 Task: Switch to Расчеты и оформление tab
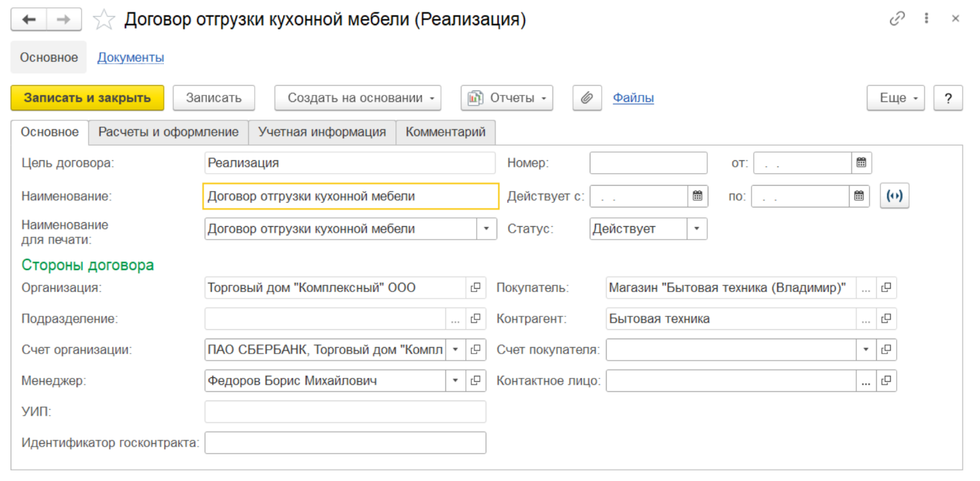pyautogui.click(x=168, y=132)
